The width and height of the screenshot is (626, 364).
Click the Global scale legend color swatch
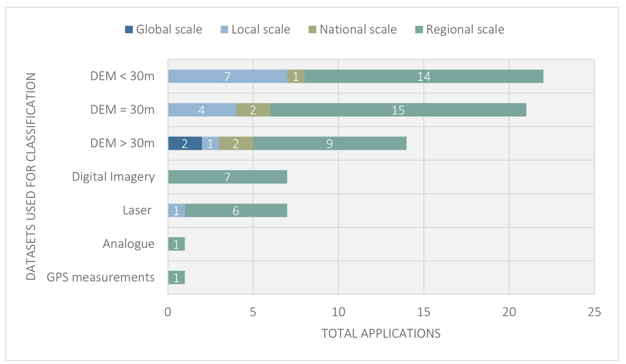click(129, 30)
